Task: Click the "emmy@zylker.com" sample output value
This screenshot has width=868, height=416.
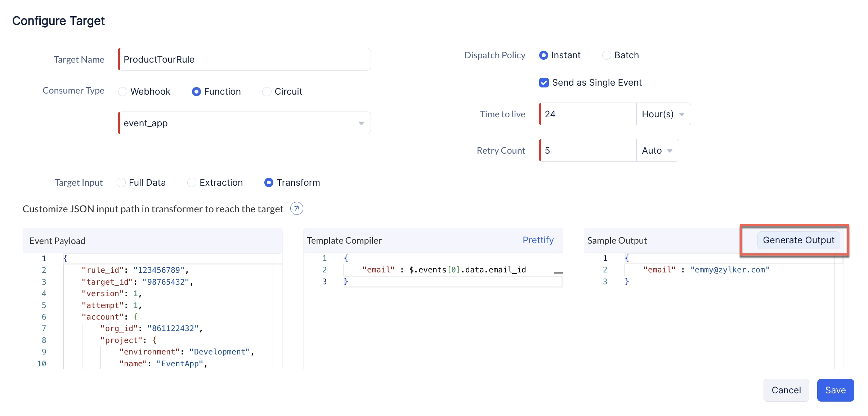Action: pyautogui.click(x=729, y=270)
